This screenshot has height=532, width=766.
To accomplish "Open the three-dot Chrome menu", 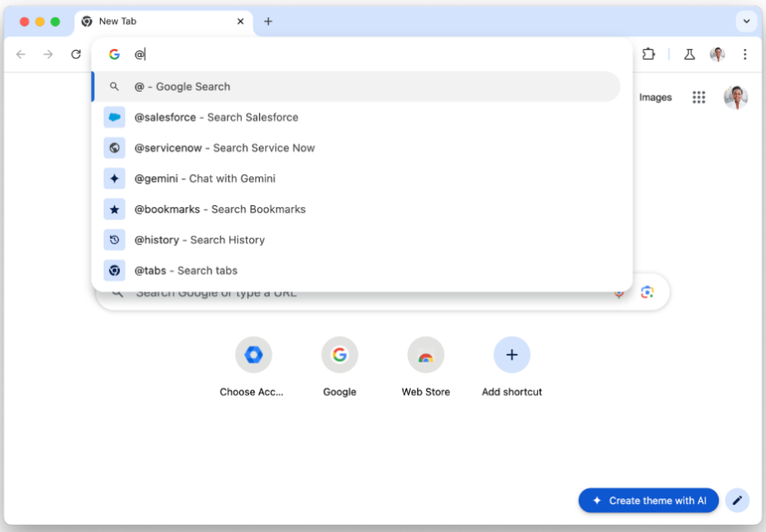I will coord(744,54).
